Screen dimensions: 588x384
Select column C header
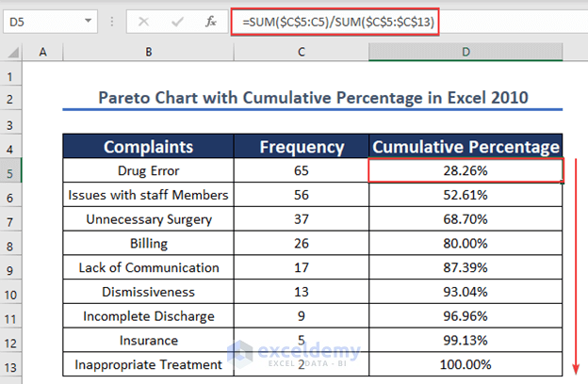tap(301, 53)
